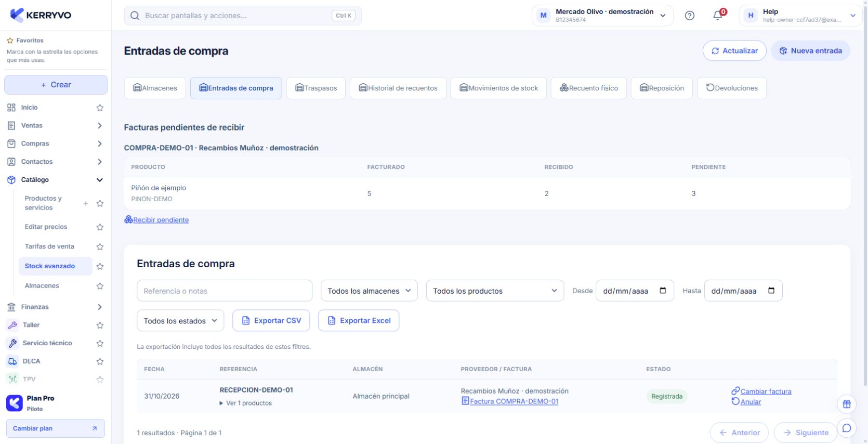Click the Cambiar factura link
868x444 pixels.
[761, 391]
